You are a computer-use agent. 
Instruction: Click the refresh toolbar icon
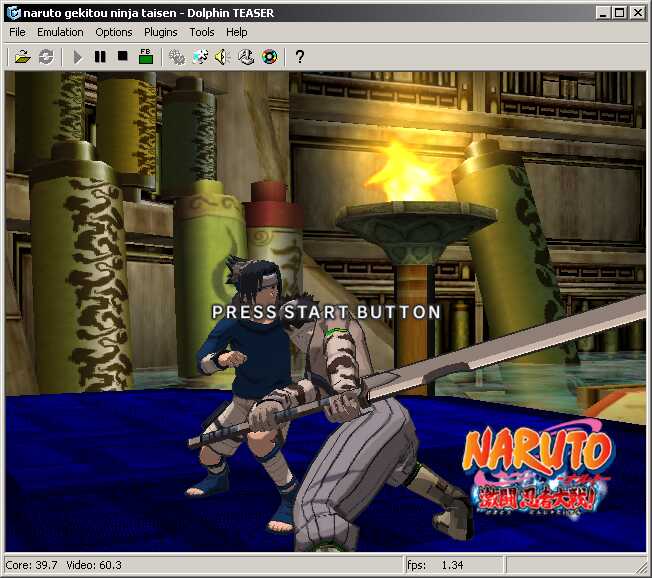46,57
